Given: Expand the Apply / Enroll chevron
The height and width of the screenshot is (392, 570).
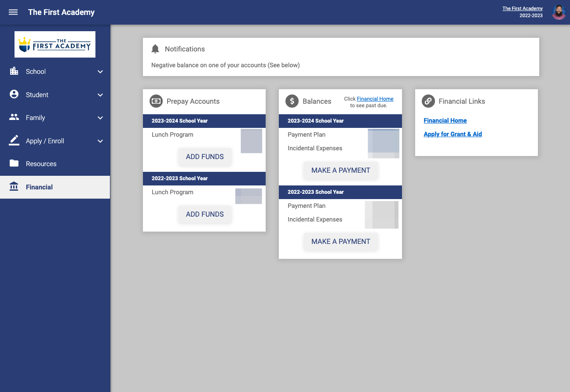Looking at the screenshot, I should [100, 141].
